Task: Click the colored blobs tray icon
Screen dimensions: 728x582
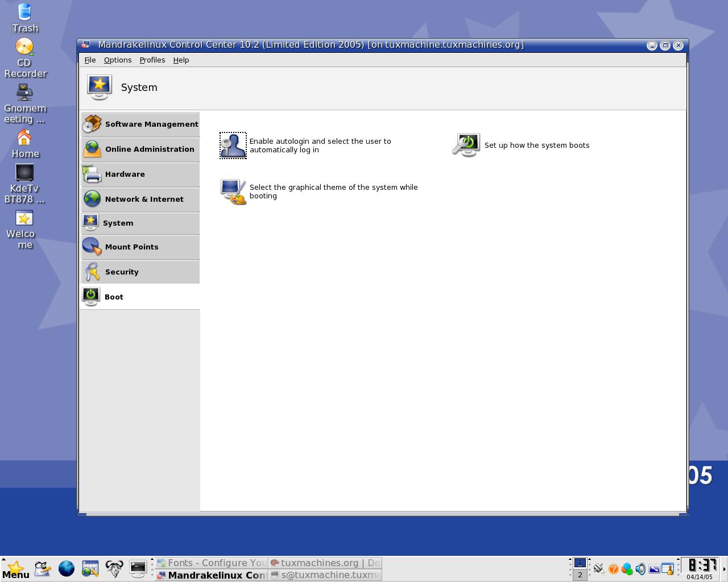Action: (627, 568)
